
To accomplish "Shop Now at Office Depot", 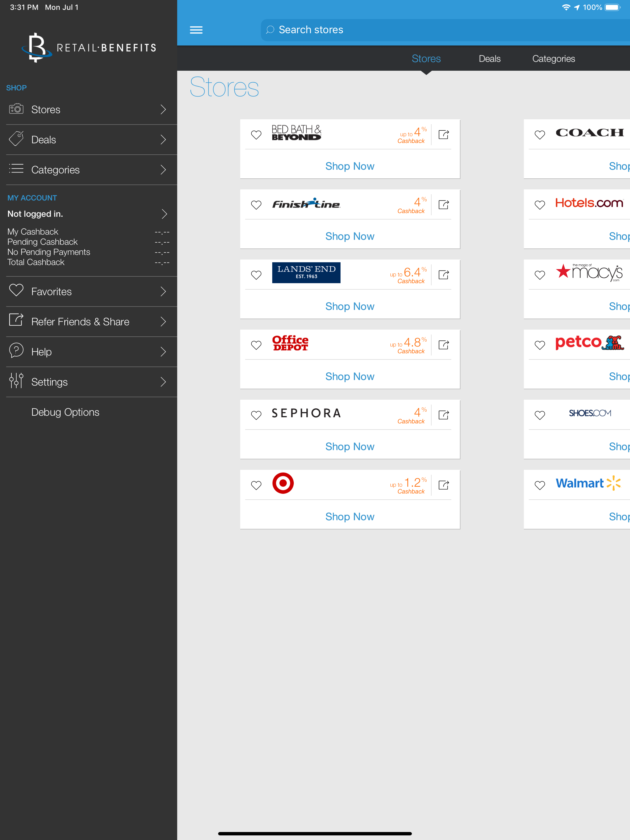I will coord(349,376).
